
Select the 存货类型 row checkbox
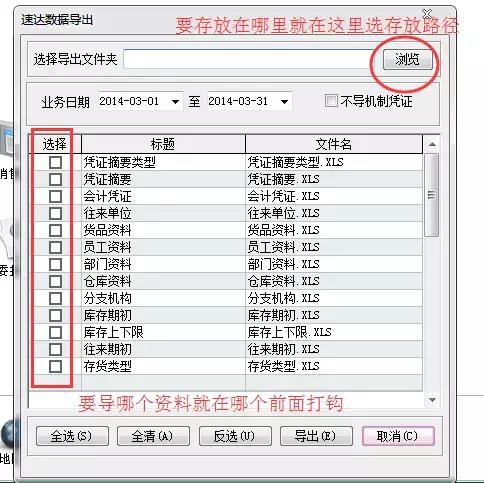coord(55,366)
